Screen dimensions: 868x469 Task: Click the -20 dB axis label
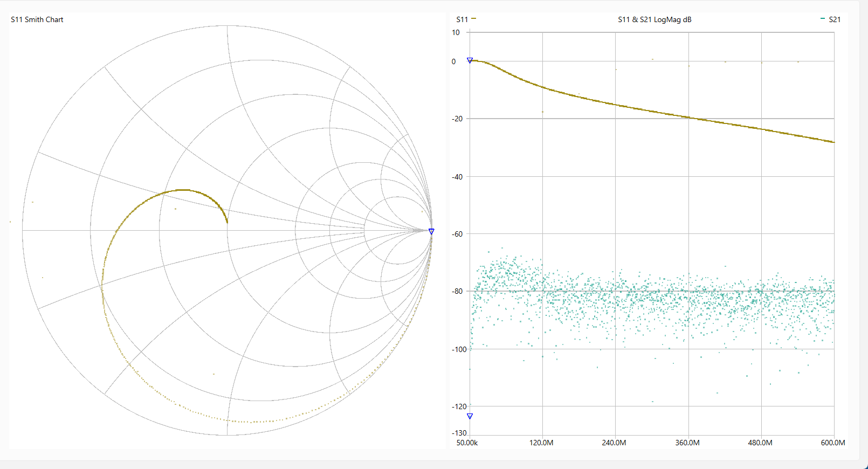(457, 119)
